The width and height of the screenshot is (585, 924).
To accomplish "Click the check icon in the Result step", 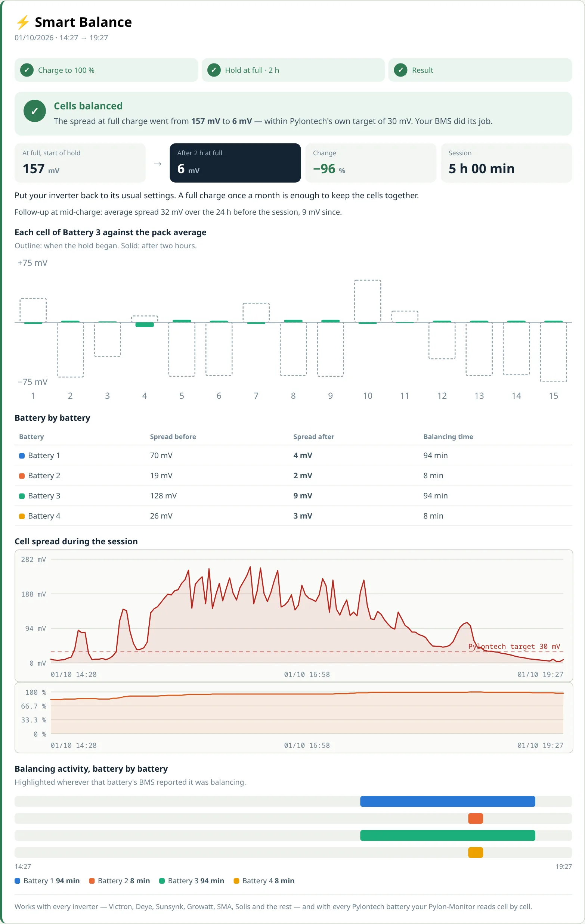I will pos(401,70).
